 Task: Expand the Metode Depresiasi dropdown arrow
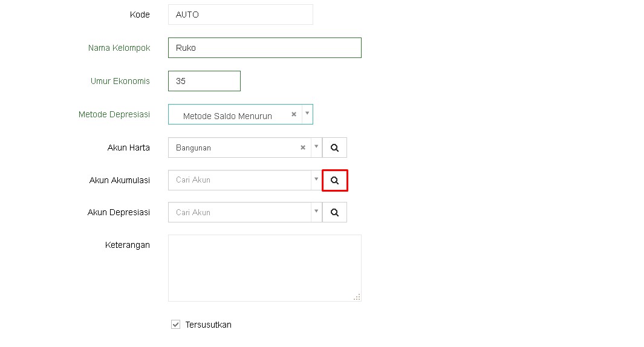coord(307,114)
